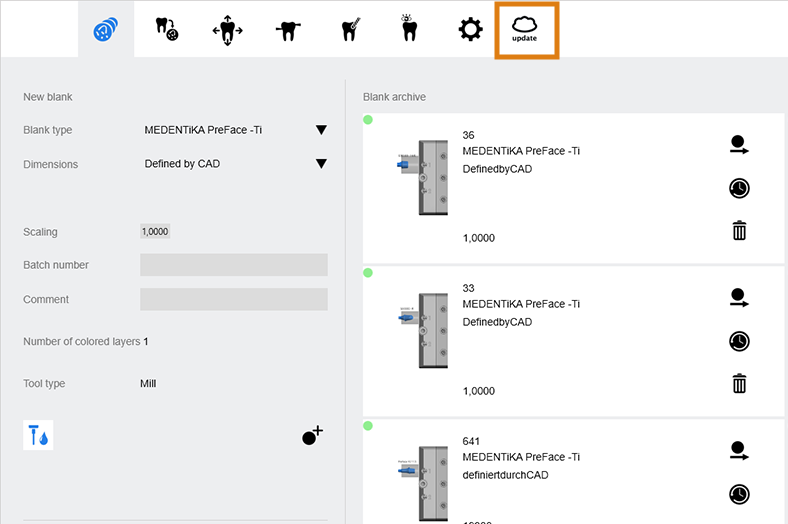Click the New blank heading
The width and height of the screenshot is (788, 524).
48,97
